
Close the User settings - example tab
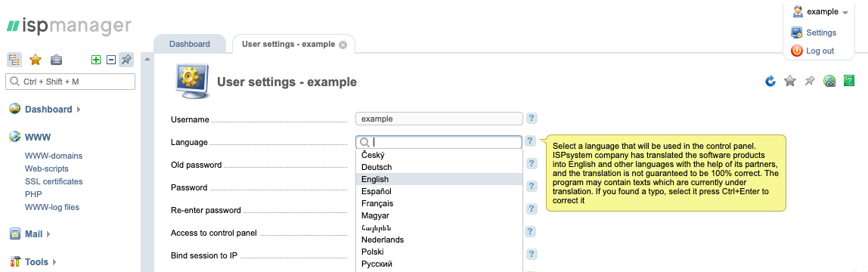point(343,45)
